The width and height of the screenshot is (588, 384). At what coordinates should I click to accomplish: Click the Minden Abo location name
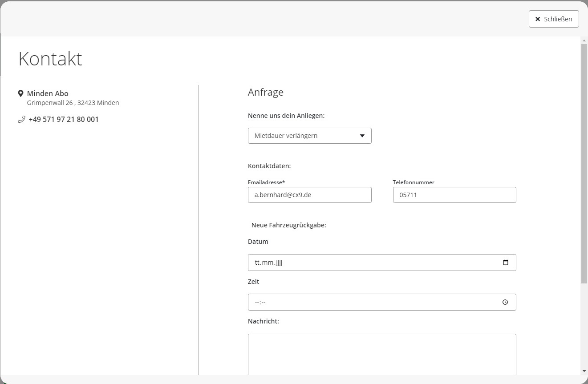tap(48, 93)
